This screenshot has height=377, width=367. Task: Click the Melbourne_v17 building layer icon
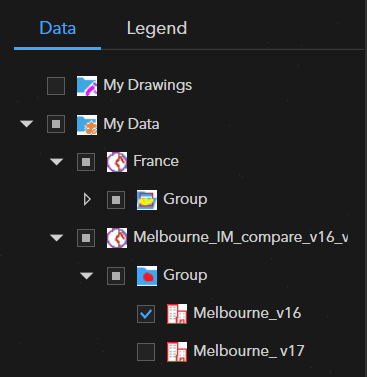click(x=177, y=352)
